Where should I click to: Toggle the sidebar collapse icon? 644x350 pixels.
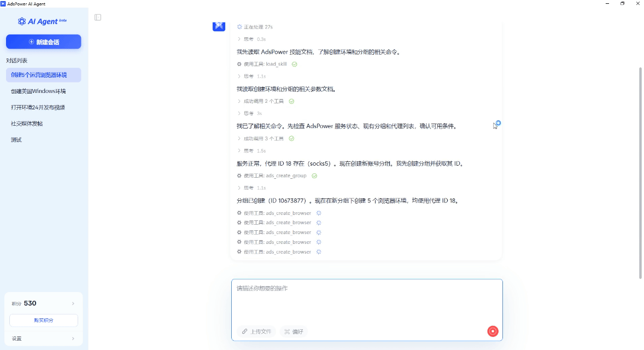98,17
